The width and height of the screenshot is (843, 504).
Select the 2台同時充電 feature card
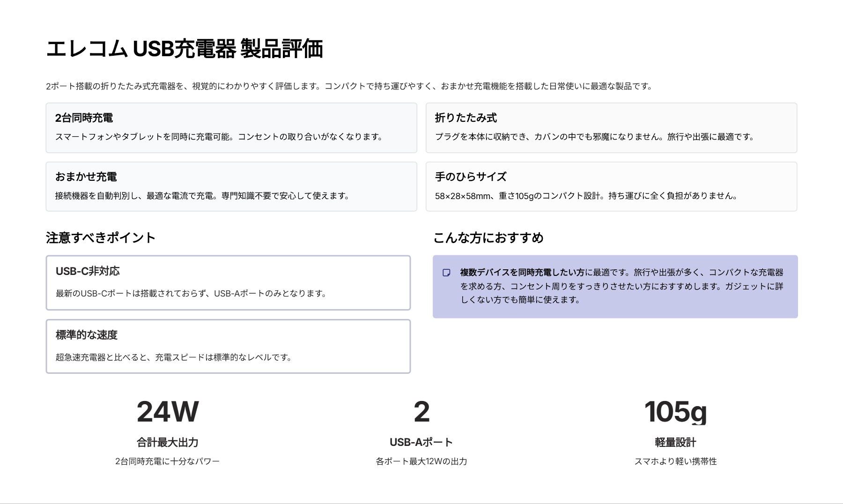coord(231,127)
